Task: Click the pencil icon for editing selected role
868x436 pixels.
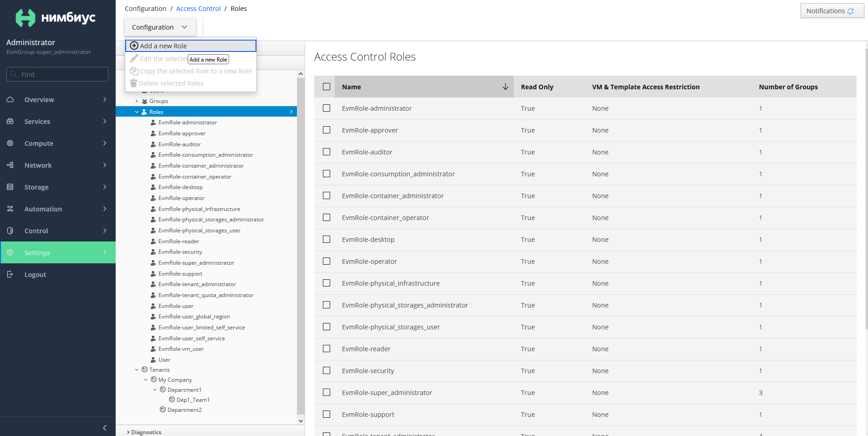Action: [x=134, y=58]
